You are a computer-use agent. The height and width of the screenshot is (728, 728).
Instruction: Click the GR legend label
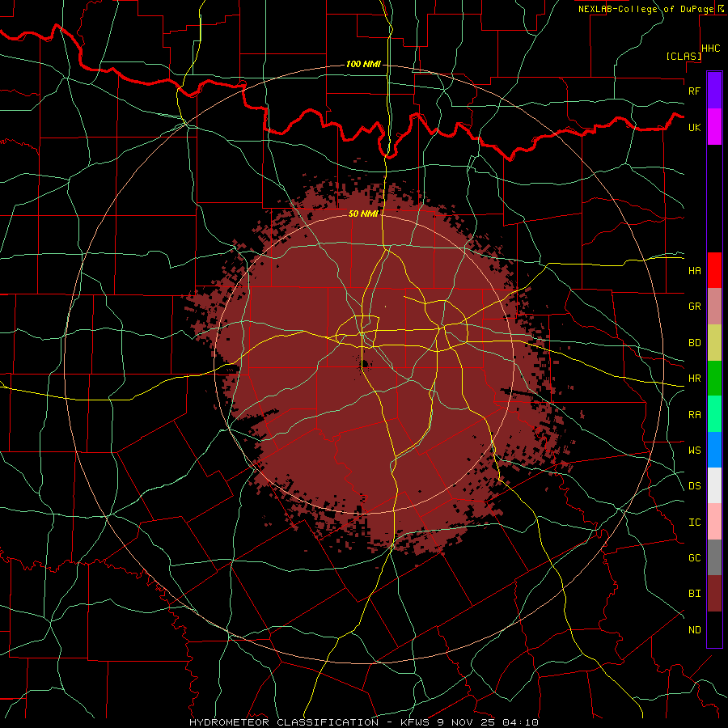coord(695,307)
